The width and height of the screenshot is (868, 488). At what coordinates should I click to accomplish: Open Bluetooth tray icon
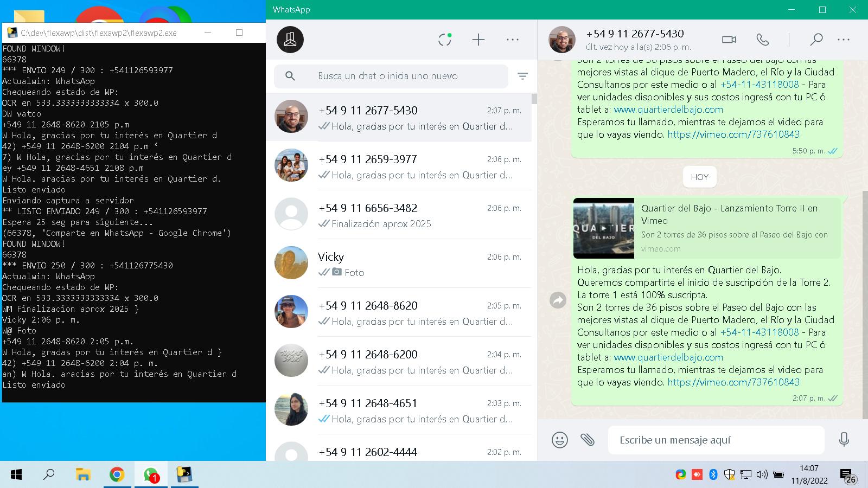coord(713,475)
